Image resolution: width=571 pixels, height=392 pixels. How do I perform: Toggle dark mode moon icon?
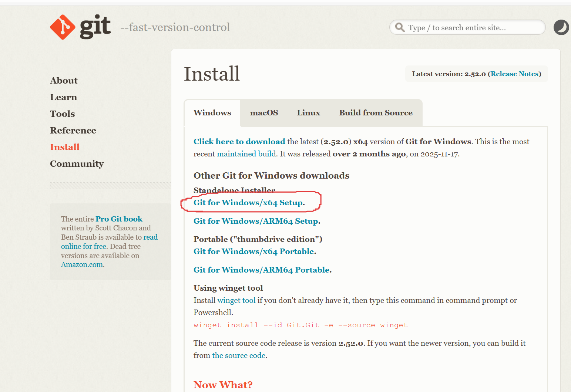click(x=561, y=27)
